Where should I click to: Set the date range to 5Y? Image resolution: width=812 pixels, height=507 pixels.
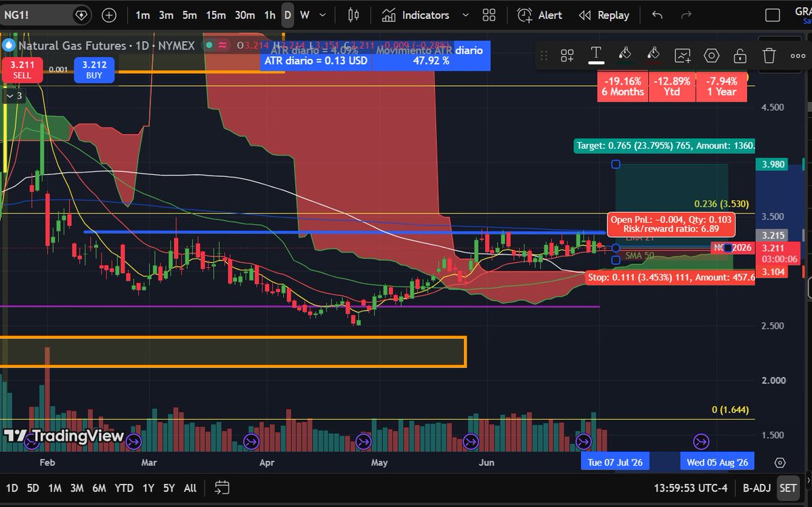169,488
